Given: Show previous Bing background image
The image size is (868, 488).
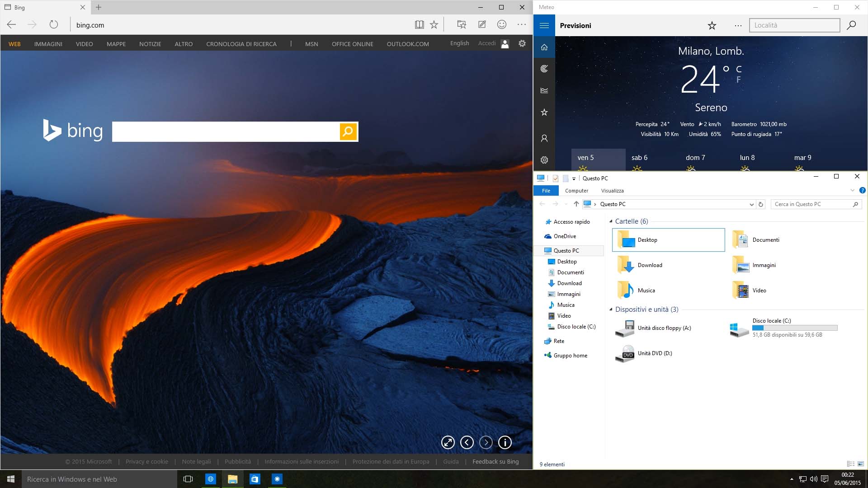Looking at the screenshot, I should tap(467, 442).
